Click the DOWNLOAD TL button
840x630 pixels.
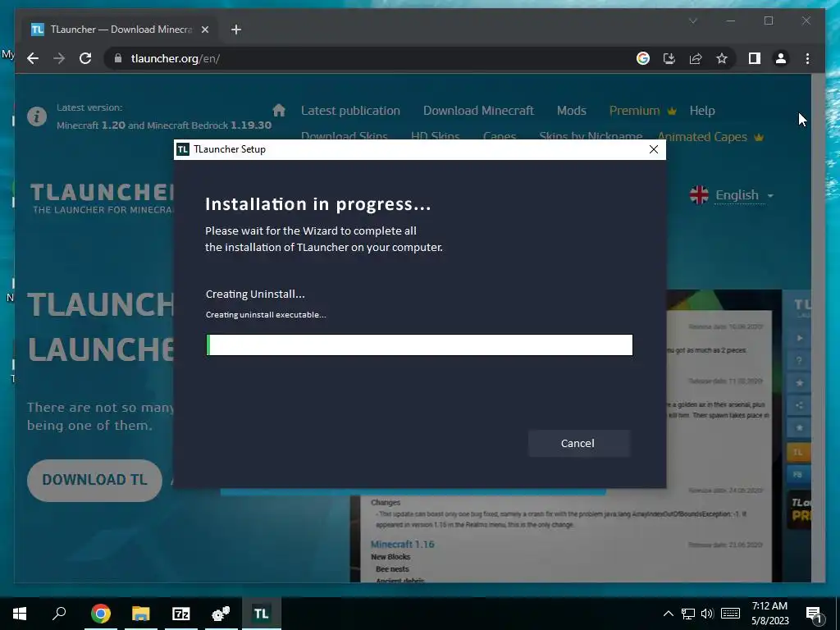[95, 480]
